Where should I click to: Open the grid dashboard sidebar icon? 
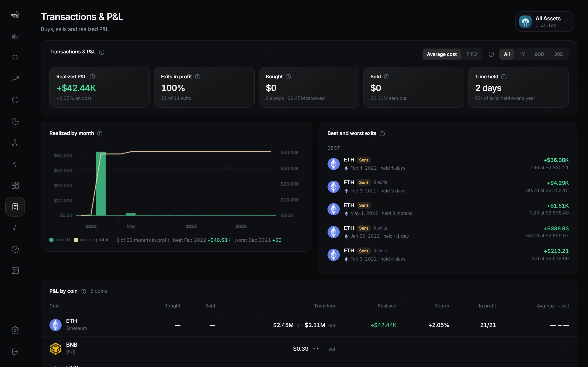15,185
